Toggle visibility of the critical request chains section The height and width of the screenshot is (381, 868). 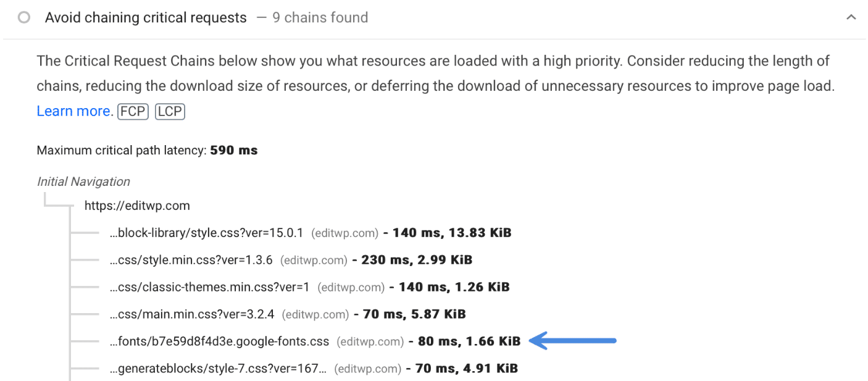point(851,17)
